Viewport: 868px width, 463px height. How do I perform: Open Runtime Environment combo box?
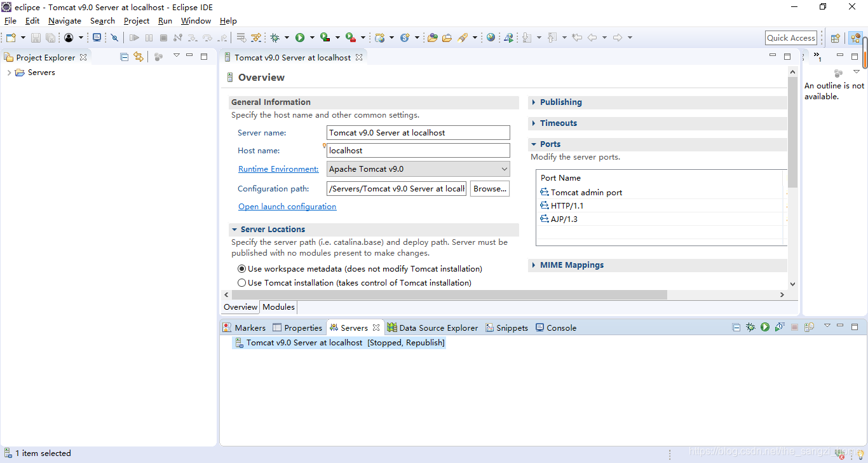[418, 169]
